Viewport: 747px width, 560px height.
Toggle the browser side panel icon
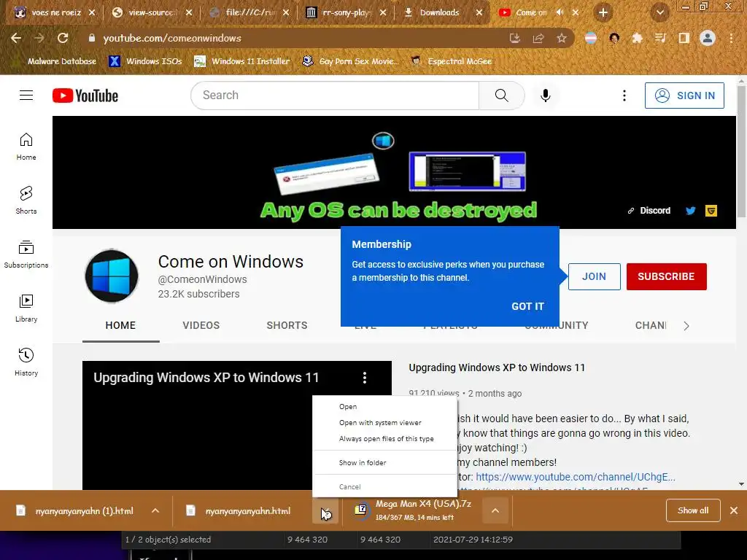(x=684, y=38)
